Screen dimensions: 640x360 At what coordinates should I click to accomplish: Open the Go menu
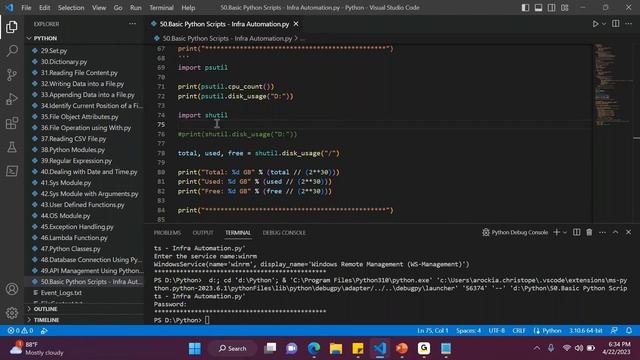point(118,8)
